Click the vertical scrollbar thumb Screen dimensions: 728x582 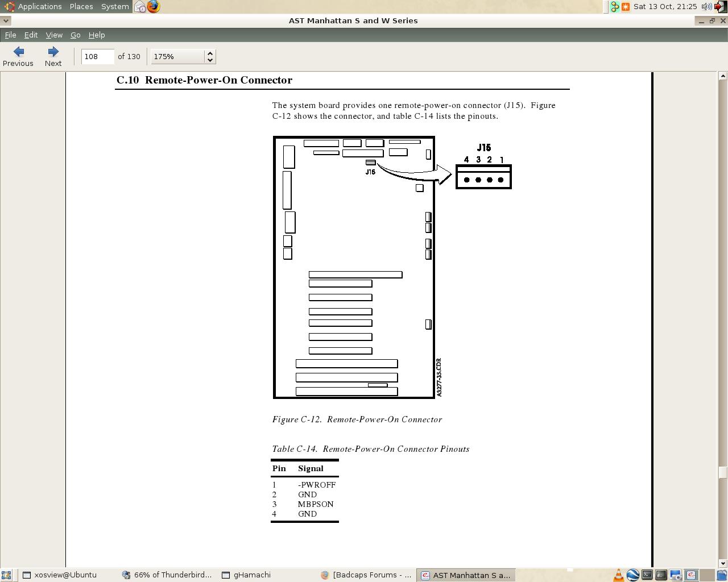pyautogui.click(x=723, y=472)
